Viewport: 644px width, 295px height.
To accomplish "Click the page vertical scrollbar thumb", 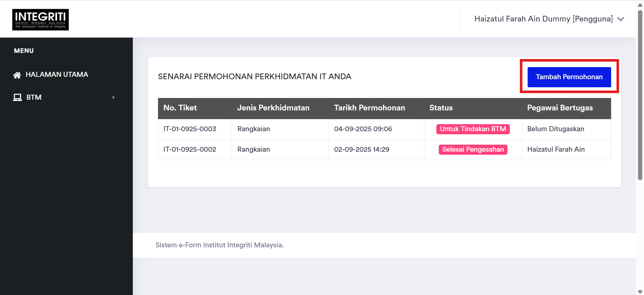I will 640,94.
